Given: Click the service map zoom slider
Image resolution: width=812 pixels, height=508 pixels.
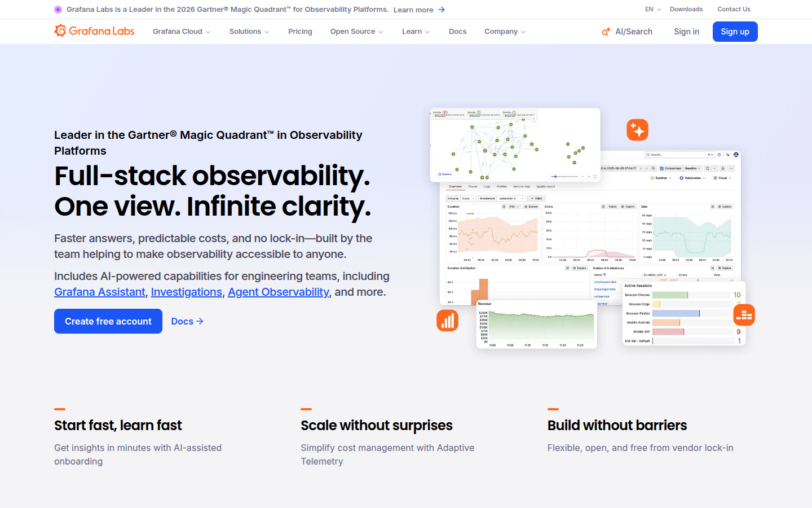Looking at the screenshot, I should 564,177.
